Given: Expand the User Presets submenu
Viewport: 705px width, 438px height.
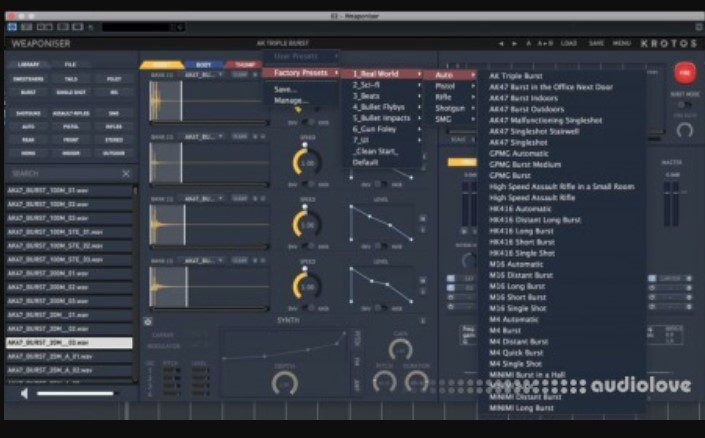Looking at the screenshot, I should pos(301,57).
